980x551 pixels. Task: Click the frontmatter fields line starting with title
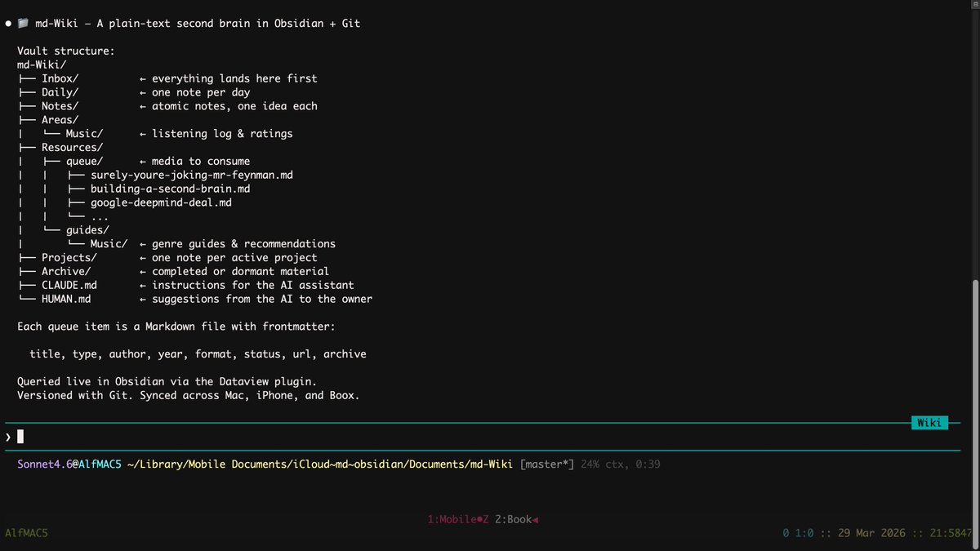click(x=198, y=354)
